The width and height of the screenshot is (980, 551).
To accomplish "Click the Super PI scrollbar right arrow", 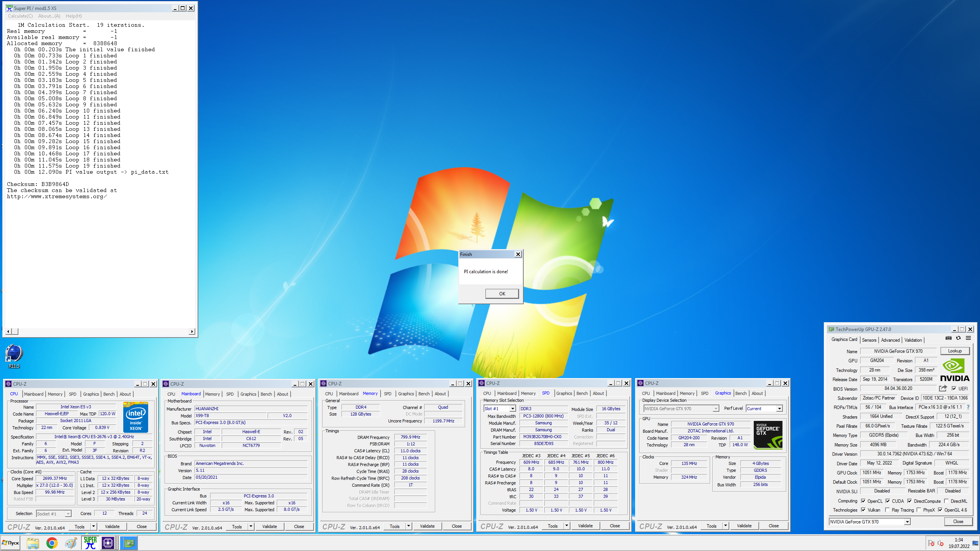I will pos(192,331).
